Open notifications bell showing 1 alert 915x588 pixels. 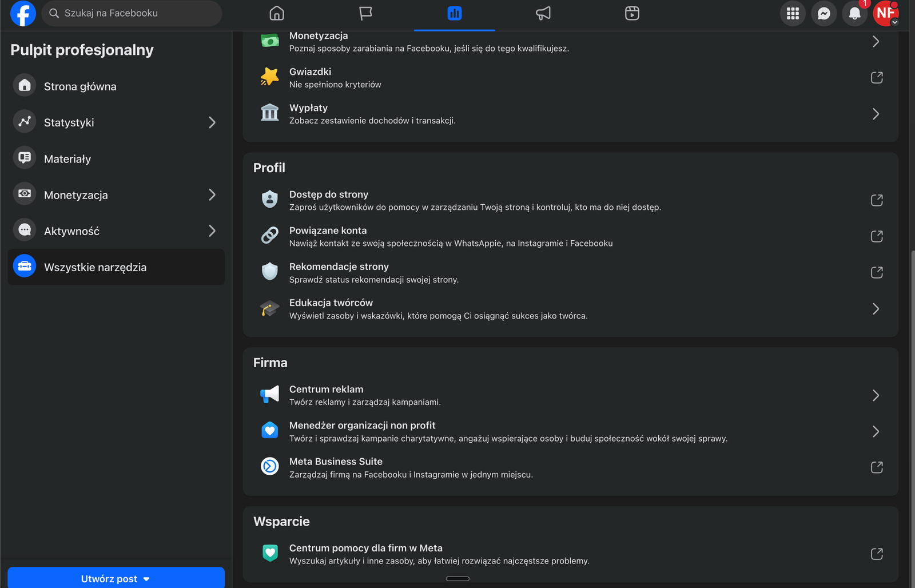pyautogui.click(x=854, y=14)
